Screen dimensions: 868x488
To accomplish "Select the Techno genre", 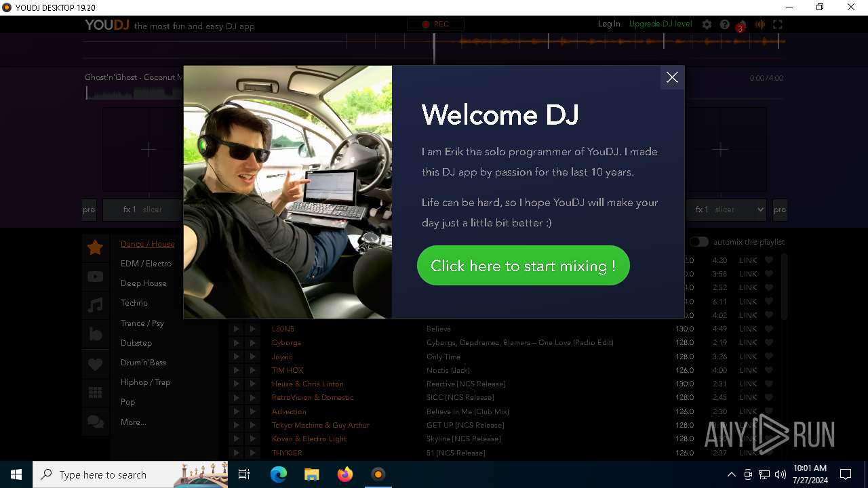I will (x=134, y=303).
